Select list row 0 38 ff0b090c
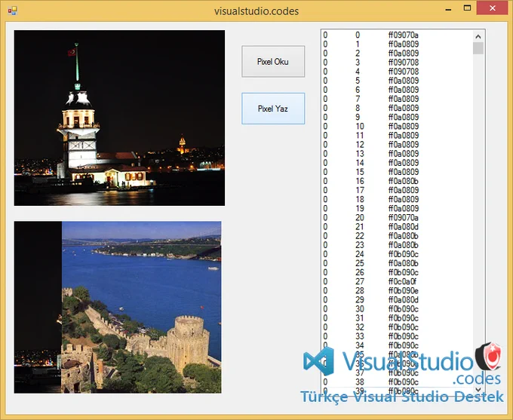The image size is (513, 420). click(397, 382)
